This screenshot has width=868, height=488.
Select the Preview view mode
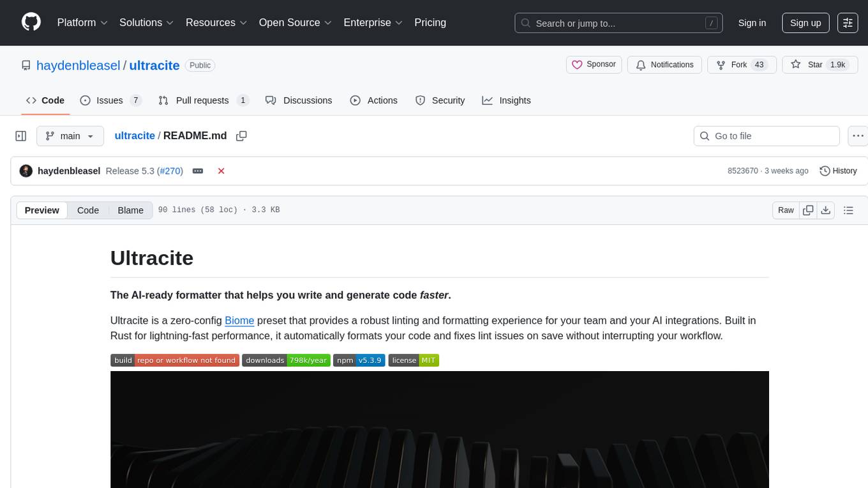(42, 210)
